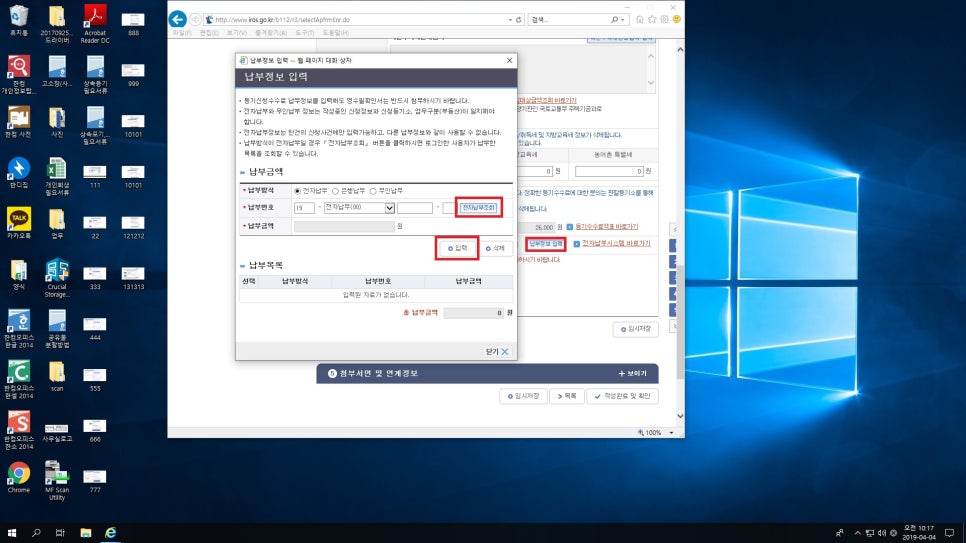Open Task View on the taskbar

60,533
